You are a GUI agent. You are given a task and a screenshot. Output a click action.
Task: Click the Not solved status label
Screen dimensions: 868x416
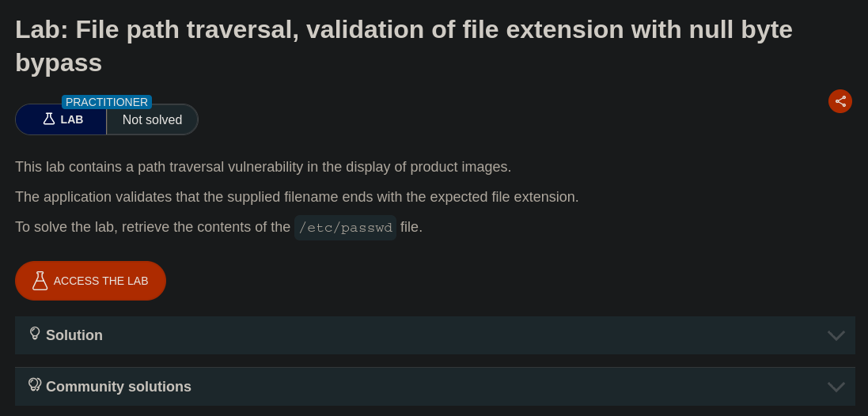point(152,120)
